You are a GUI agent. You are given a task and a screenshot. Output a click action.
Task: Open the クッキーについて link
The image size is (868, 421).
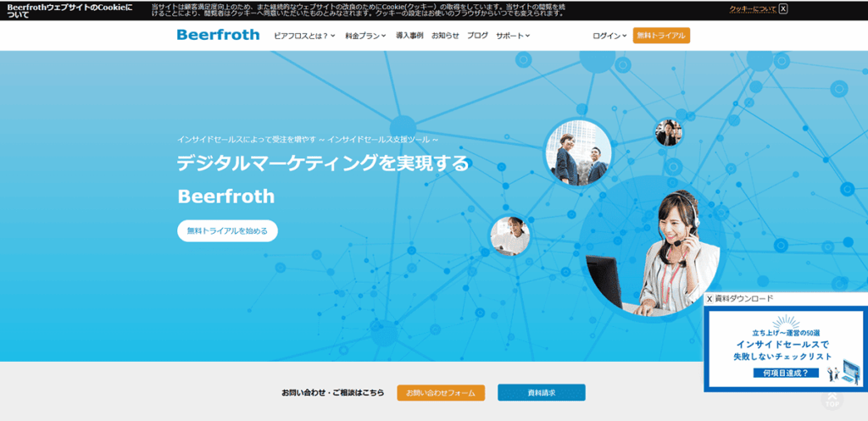753,9
